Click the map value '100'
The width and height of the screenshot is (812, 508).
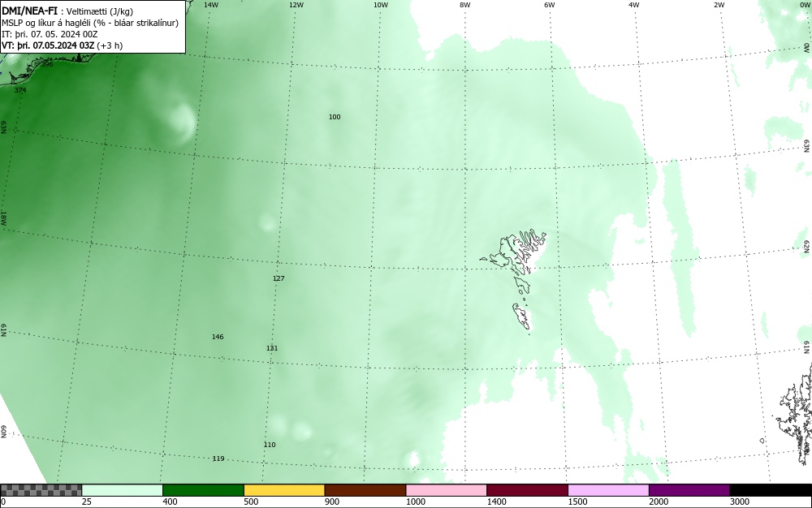click(335, 117)
